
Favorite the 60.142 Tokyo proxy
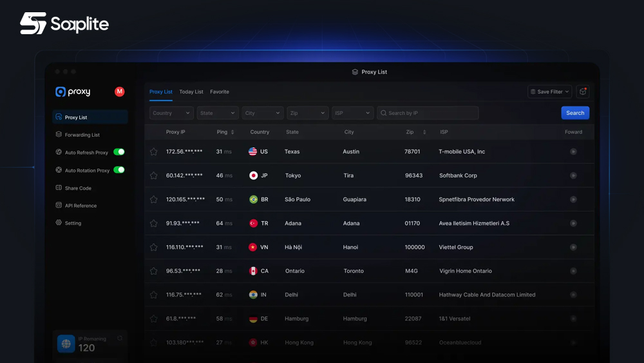click(153, 175)
